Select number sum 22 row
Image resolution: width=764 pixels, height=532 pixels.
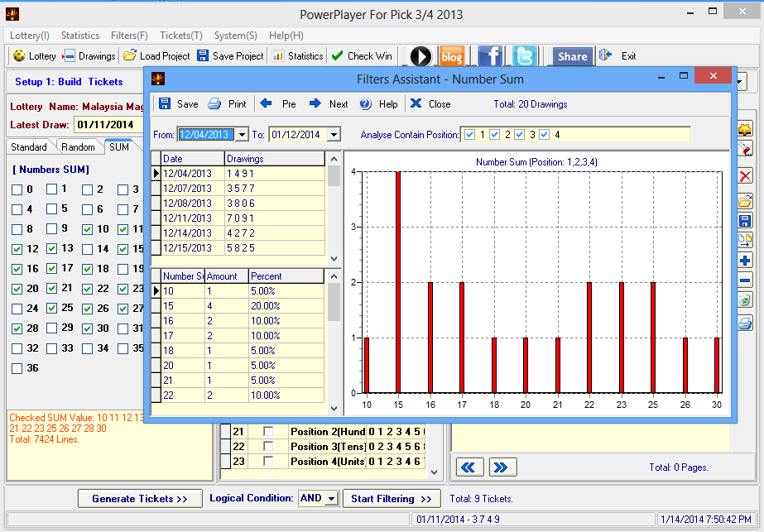238,395
